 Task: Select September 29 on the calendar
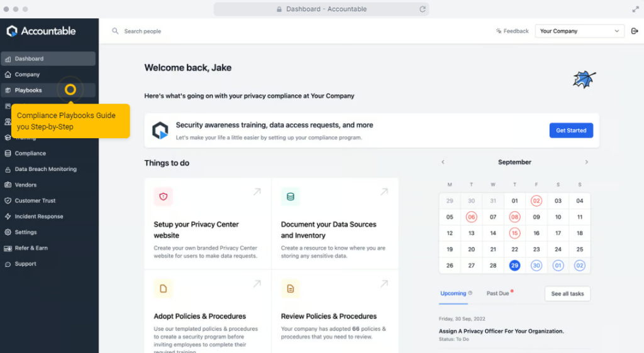(514, 266)
